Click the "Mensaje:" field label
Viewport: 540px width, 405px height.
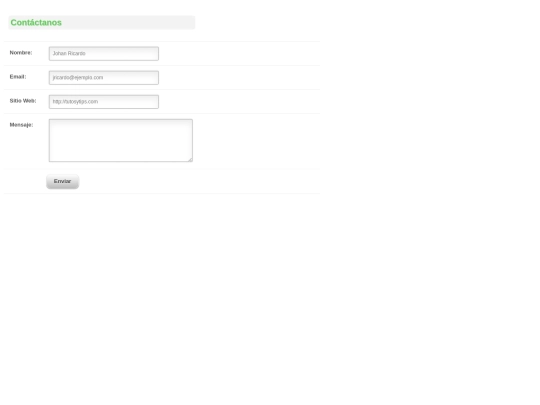(x=21, y=125)
